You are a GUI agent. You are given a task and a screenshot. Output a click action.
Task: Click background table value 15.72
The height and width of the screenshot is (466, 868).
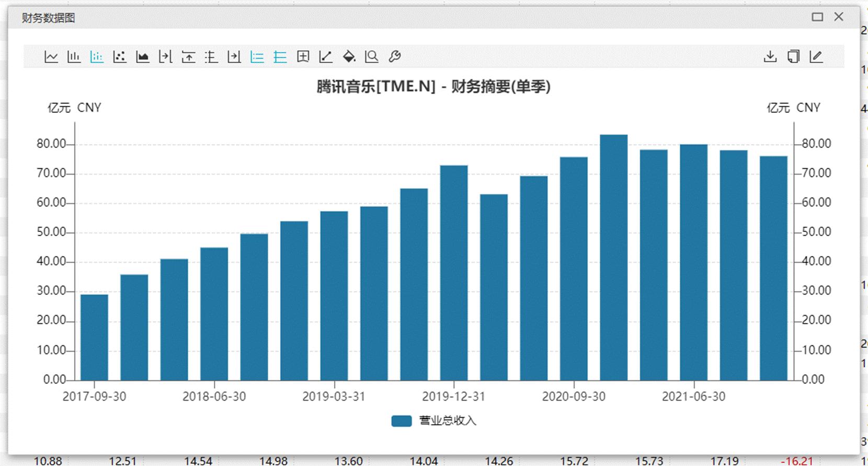tap(574, 461)
